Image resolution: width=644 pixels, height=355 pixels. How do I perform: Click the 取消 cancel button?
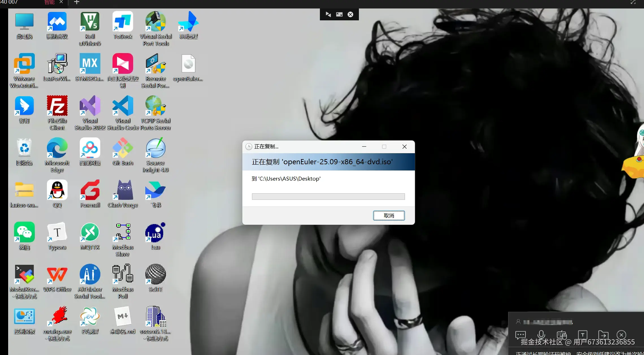[389, 216]
